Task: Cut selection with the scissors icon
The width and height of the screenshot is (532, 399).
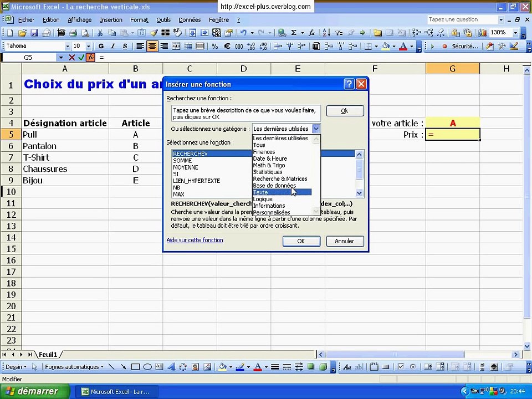Action: coord(100,33)
